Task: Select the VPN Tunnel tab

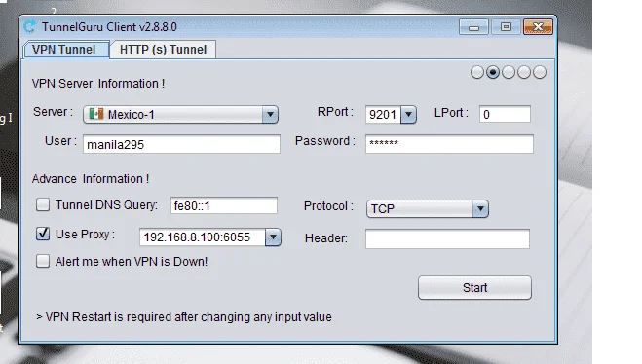Action: point(66,50)
